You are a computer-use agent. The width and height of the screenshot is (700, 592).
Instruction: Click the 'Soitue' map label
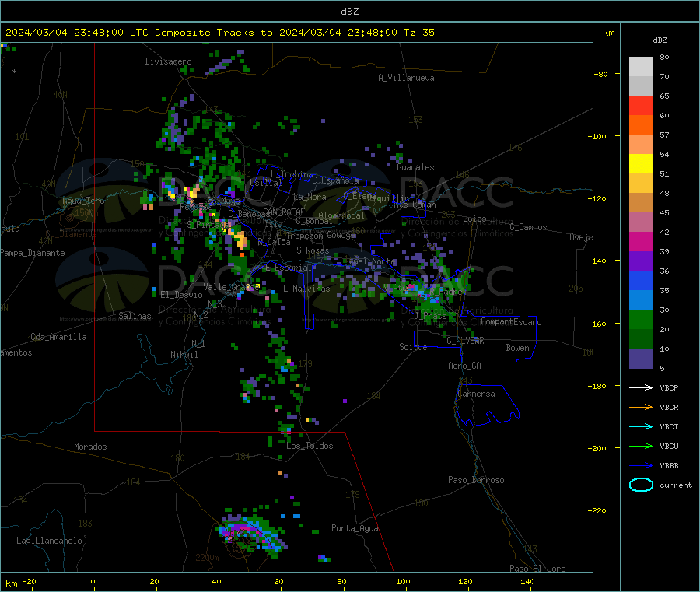coord(413,347)
